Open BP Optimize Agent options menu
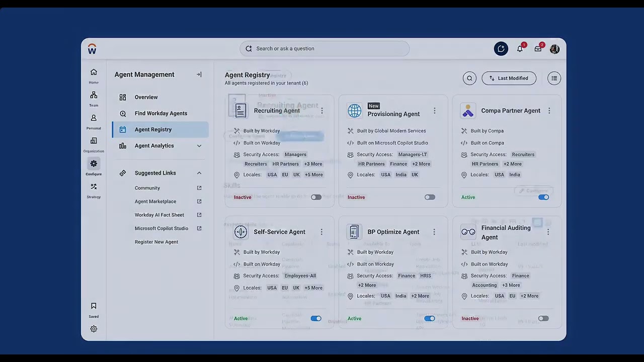This screenshot has width=644, height=362. (434, 232)
